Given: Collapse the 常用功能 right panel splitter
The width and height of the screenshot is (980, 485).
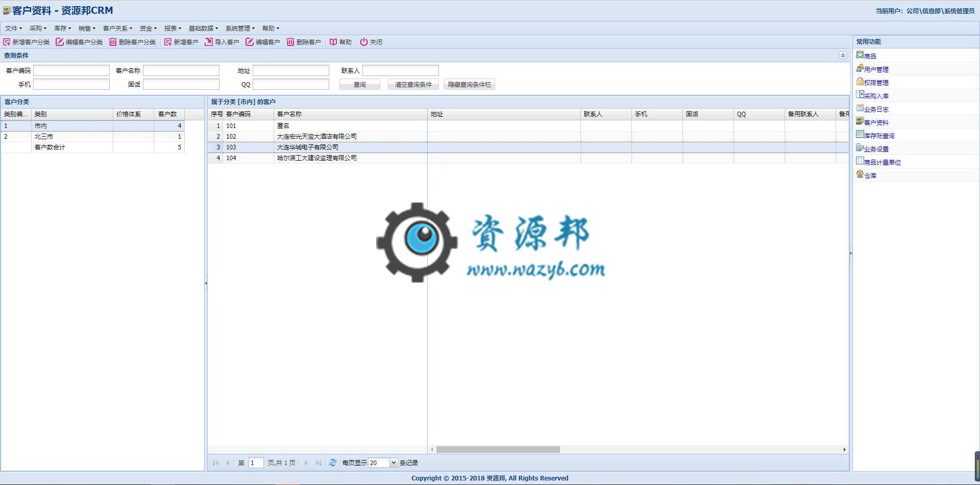Looking at the screenshot, I should 851,253.
